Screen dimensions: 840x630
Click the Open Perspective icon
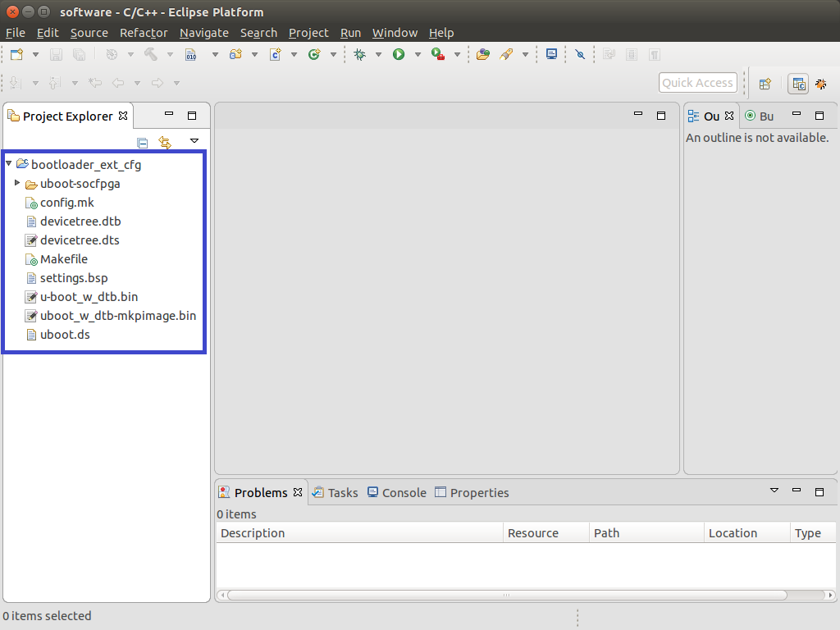pyautogui.click(x=765, y=84)
